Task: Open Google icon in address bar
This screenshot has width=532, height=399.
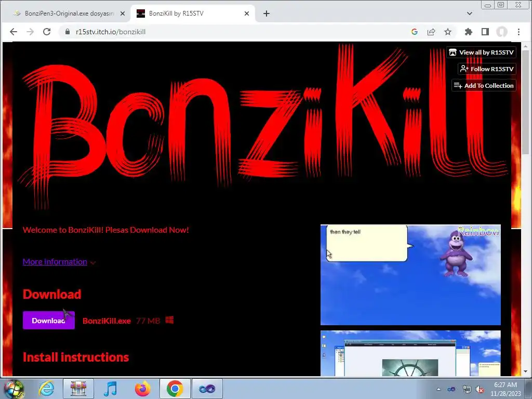Action: [414, 32]
